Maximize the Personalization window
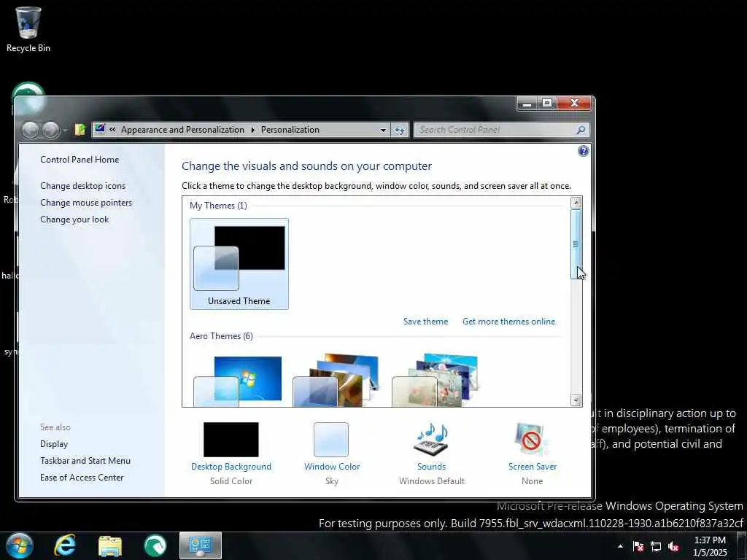This screenshot has width=747, height=560. point(547,104)
